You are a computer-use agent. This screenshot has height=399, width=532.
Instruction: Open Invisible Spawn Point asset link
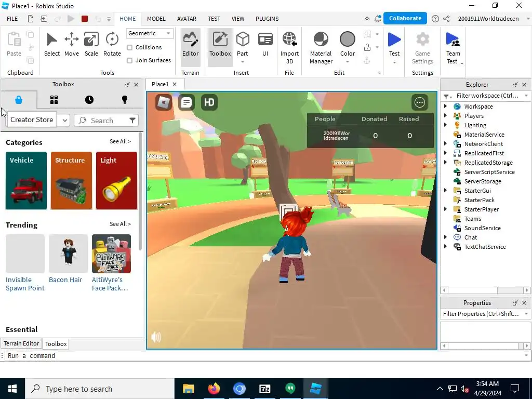(25, 284)
